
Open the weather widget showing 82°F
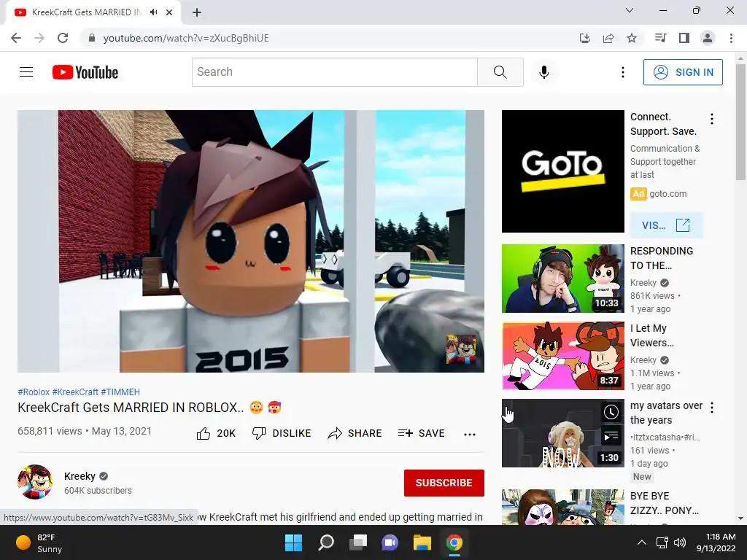[x=39, y=542]
